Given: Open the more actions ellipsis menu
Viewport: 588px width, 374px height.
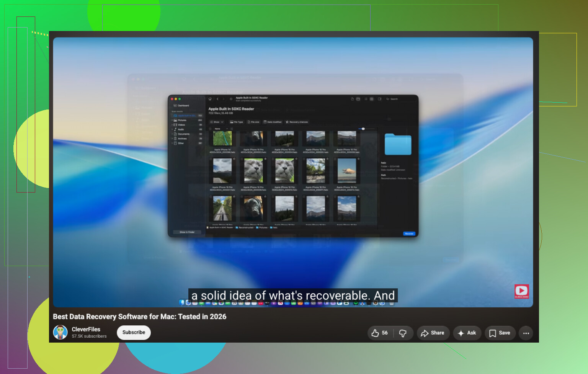Looking at the screenshot, I should point(526,333).
